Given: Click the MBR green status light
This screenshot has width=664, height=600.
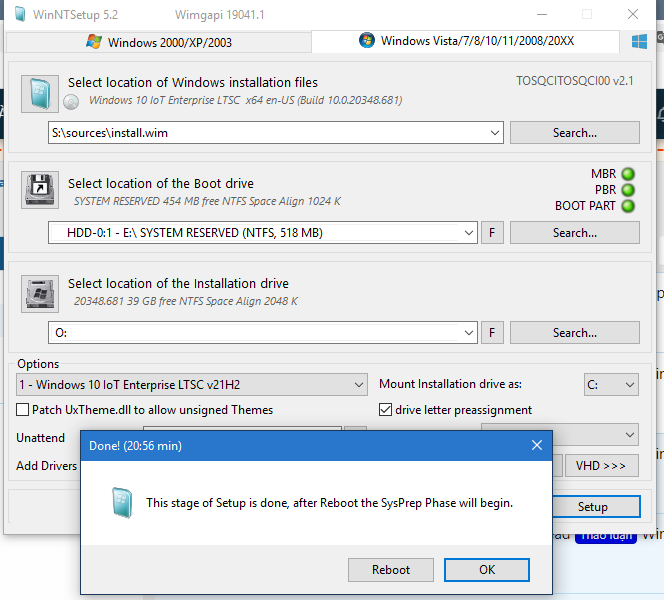Looking at the screenshot, I should 628,174.
